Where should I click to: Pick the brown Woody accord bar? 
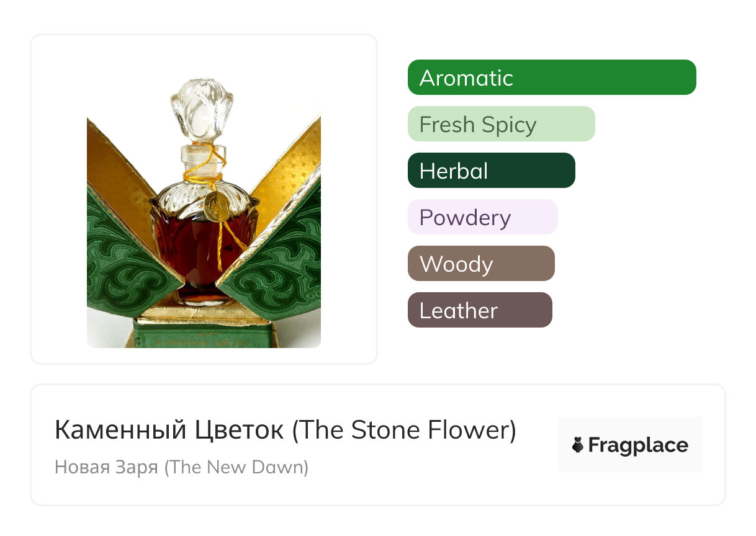click(x=481, y=264)
